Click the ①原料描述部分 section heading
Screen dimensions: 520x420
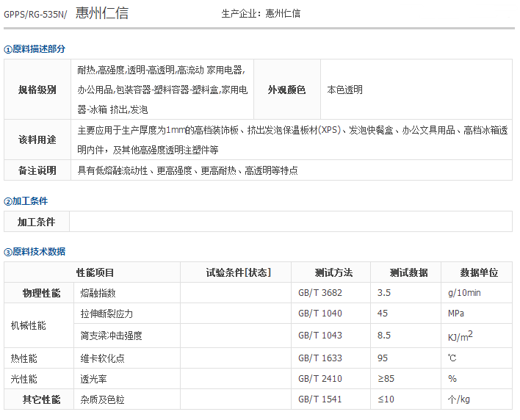coord(35,49)
